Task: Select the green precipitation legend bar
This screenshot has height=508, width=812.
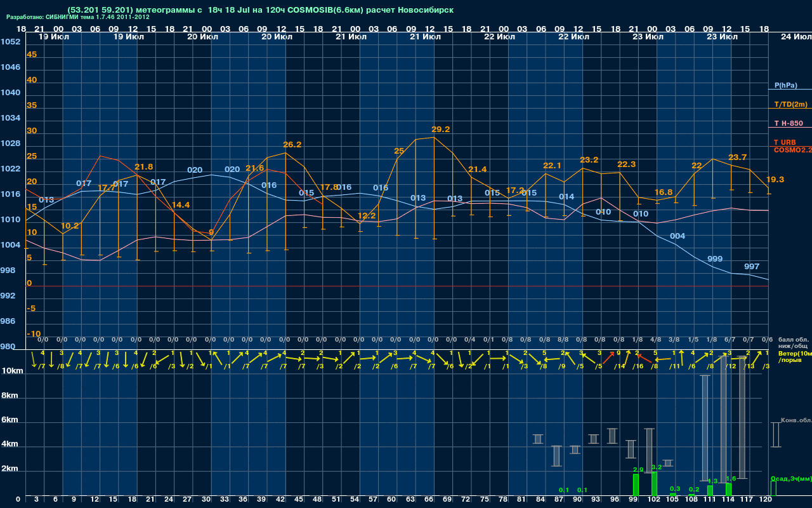Action: pos(773,488)
